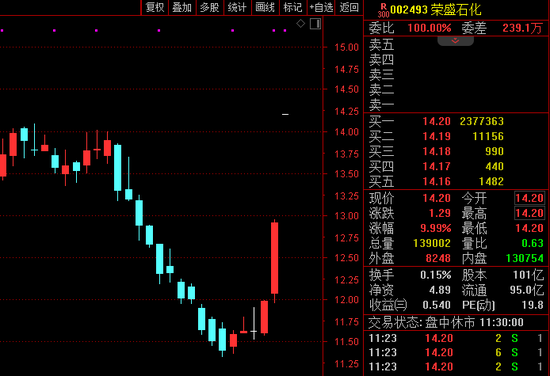Viewport: 550px width, 376px height.
Task: Select the 买二 price 14.19
Action: pyautogui.click(x=436, y=136)
